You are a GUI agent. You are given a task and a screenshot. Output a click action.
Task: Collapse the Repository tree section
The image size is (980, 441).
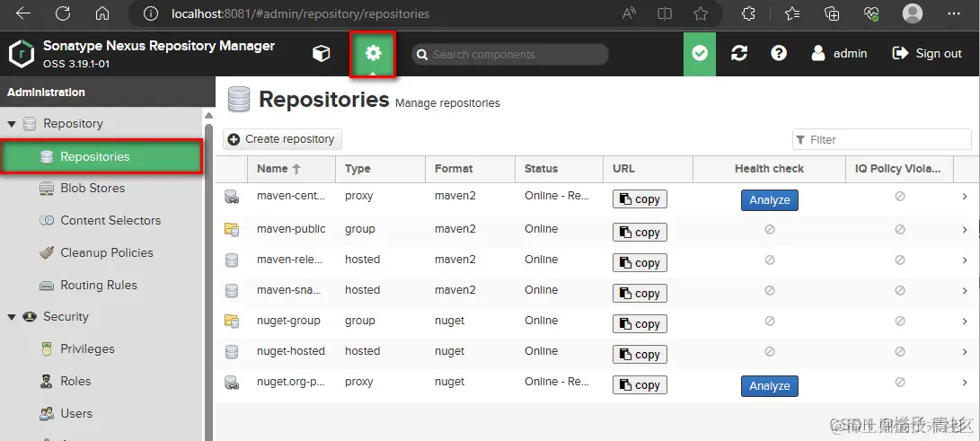12,124
